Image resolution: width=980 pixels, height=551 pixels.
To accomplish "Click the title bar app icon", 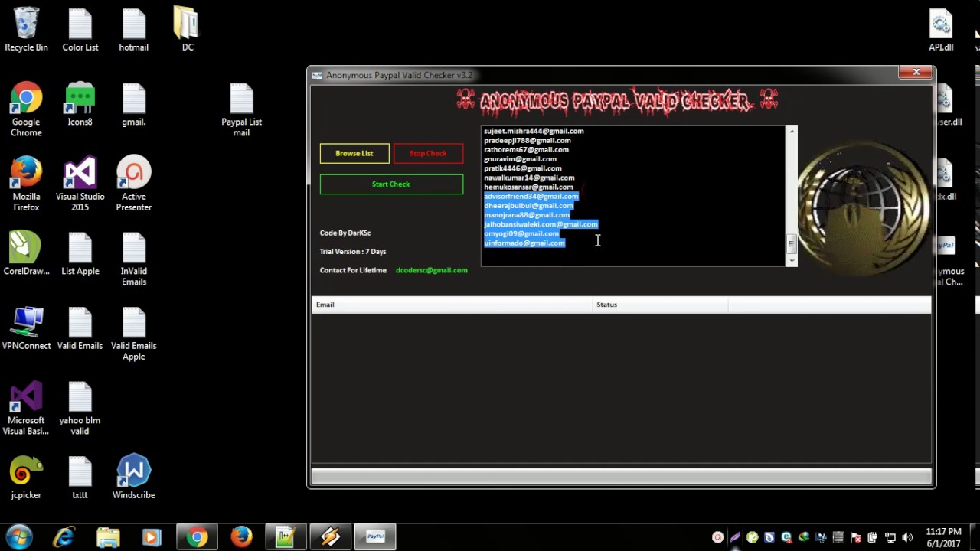I will point(317,75).
